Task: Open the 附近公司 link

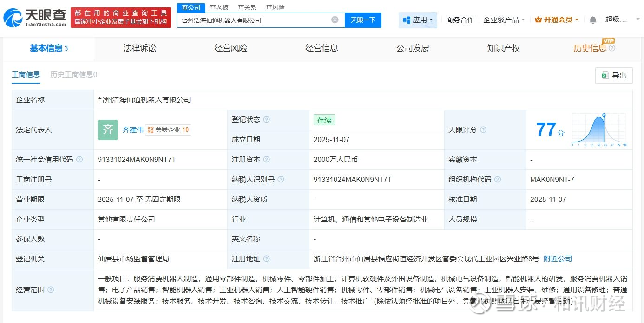Action: tap(558, 259)
